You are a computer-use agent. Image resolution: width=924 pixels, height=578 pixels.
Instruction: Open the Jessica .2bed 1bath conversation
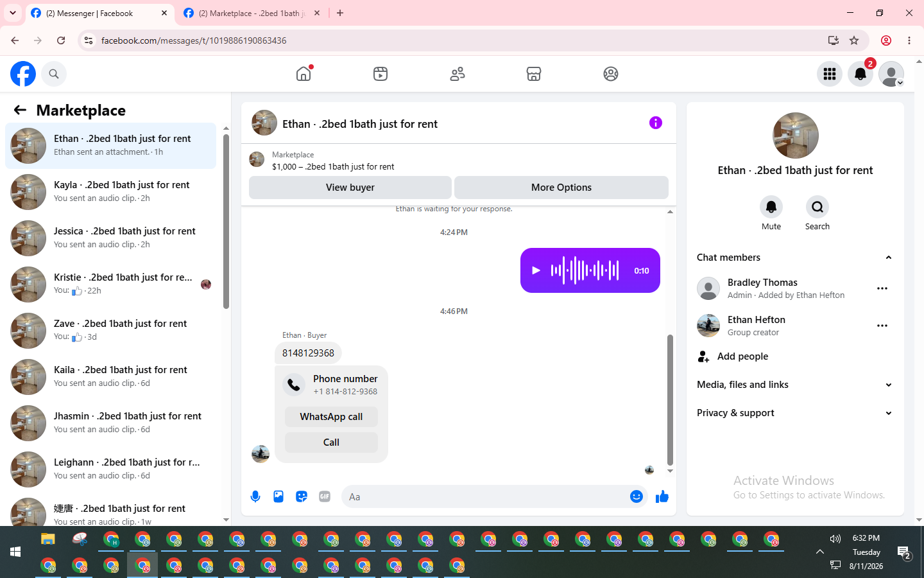pos(111,238)
